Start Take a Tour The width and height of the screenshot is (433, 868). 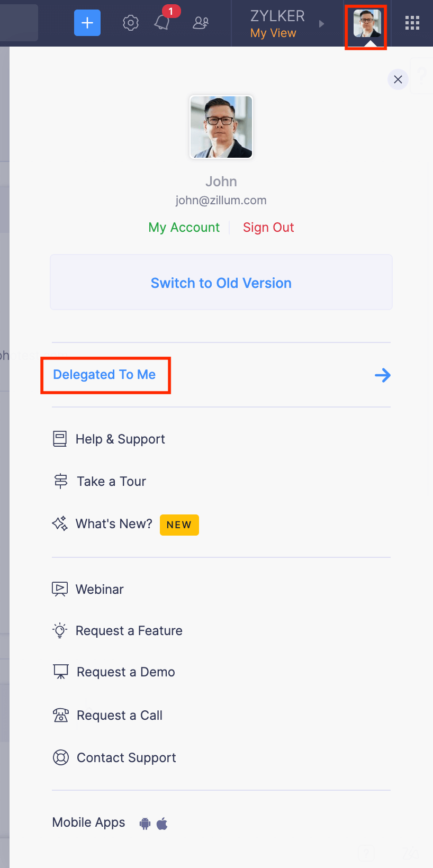pos(111,481)
